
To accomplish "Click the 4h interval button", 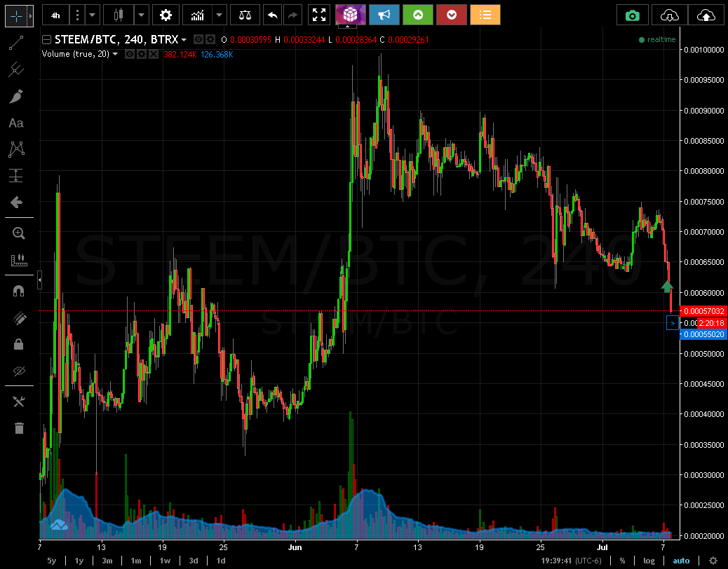I will [x=55, y=16].
